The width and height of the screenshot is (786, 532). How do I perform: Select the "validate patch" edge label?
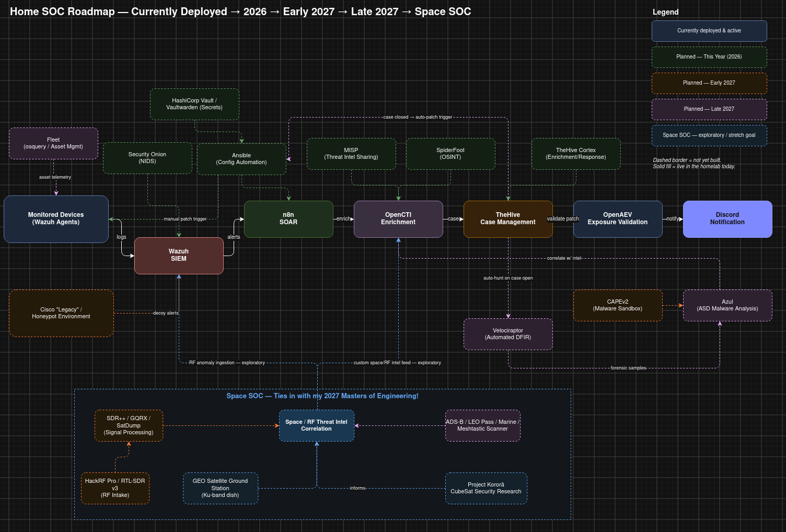click(563, 219)
